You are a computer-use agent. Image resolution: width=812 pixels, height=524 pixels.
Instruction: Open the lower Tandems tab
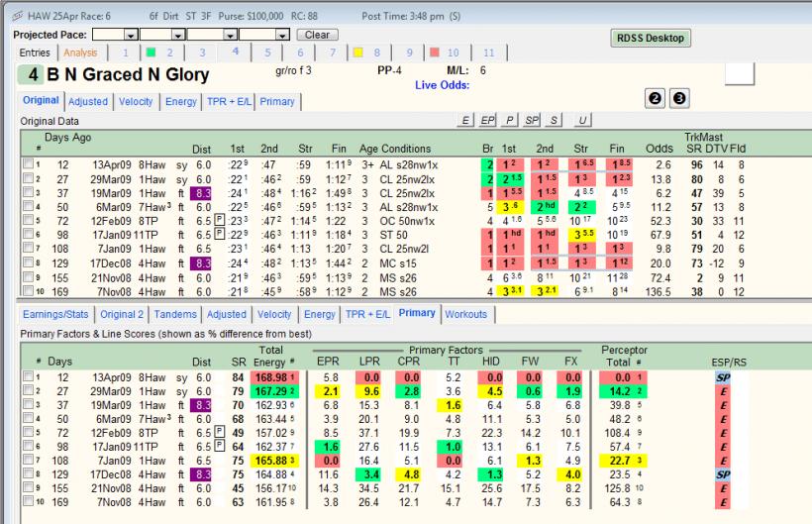tap(175, 314)
